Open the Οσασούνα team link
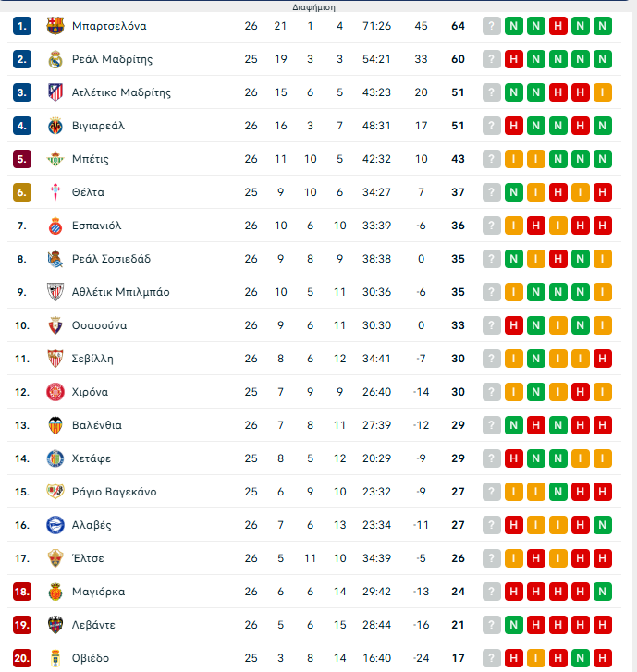637x672 pixels. 99,325
